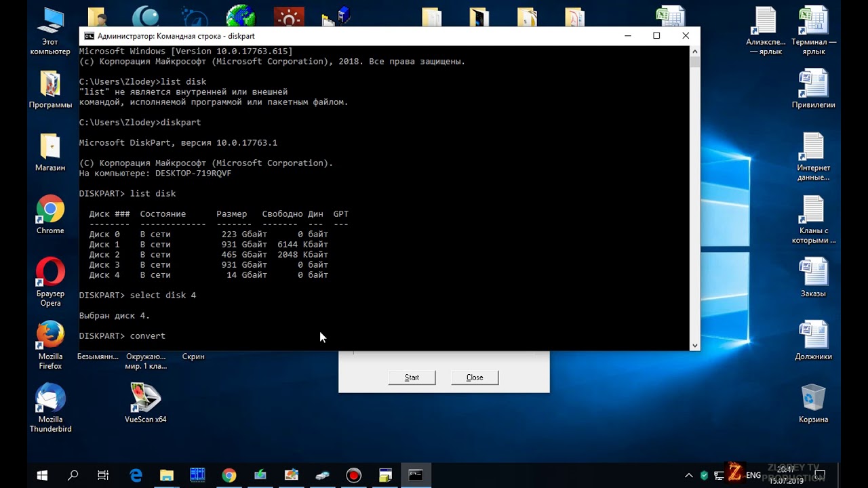This screenshot has width=868, height=488.
Task: Open Task View in the taskbar
Action: (x=103, y=475)
